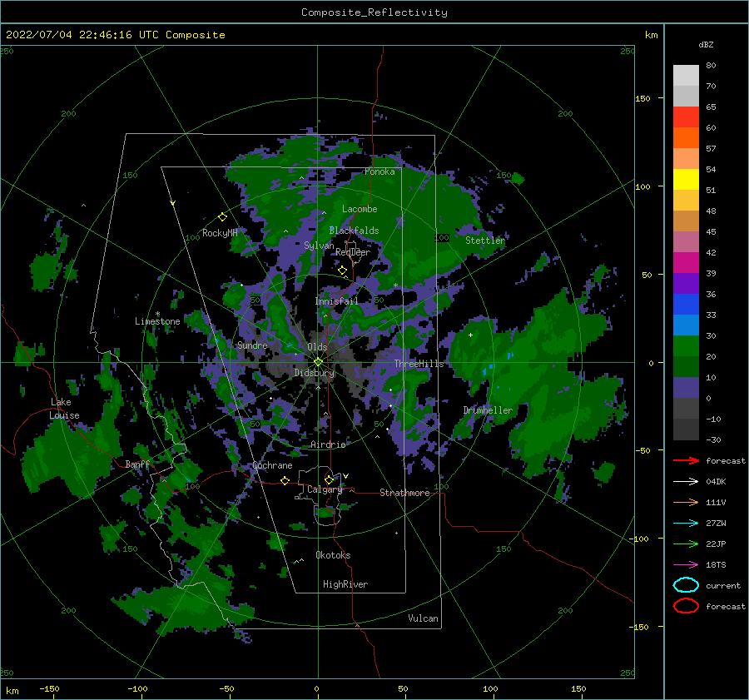The width and height of the screenshot is (749, 700).
Task: Click the Composite_Reflectivity title text
Action: [x=374, y=12]
